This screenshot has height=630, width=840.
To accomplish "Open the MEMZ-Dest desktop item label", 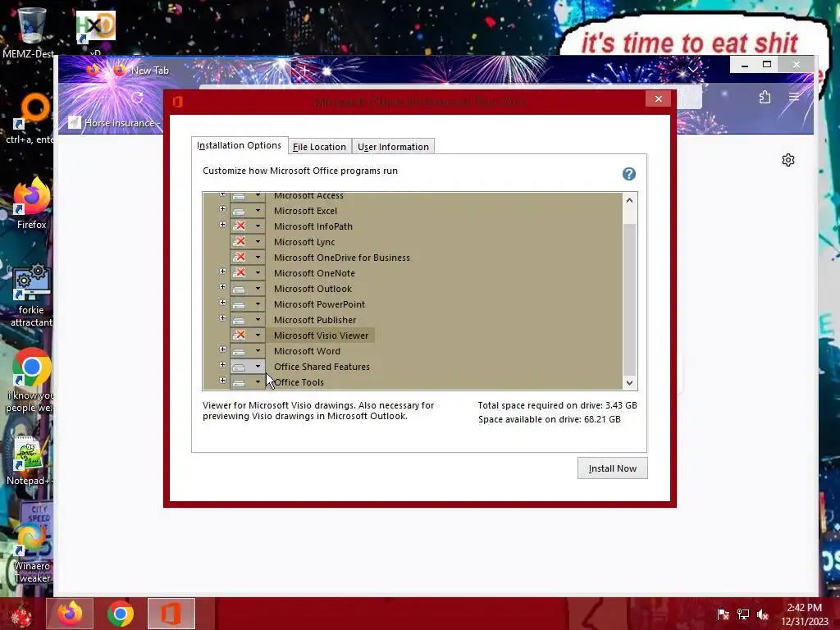I will click(28, 53).
